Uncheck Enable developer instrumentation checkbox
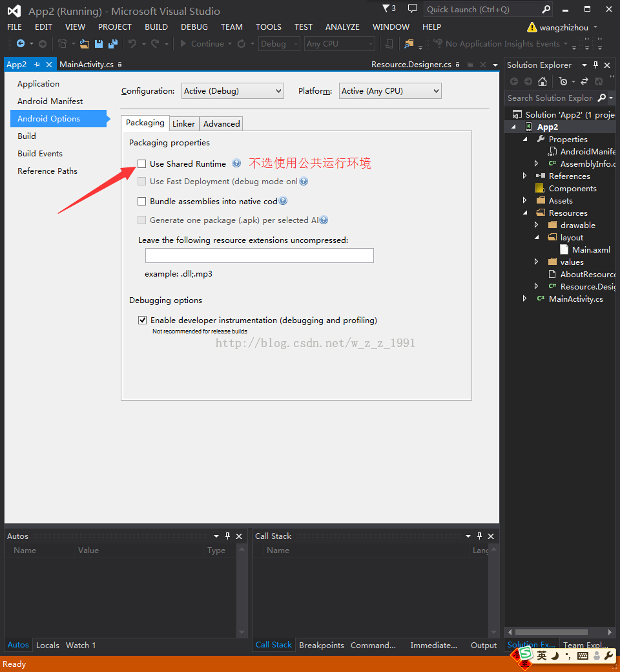 142,320
